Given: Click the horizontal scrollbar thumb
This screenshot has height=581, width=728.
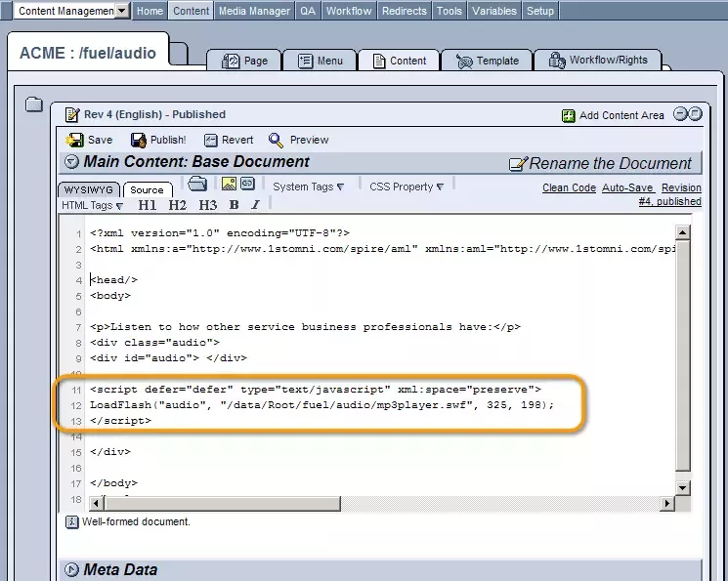Looking at the screenshot, I should click(x=222, y=503).
